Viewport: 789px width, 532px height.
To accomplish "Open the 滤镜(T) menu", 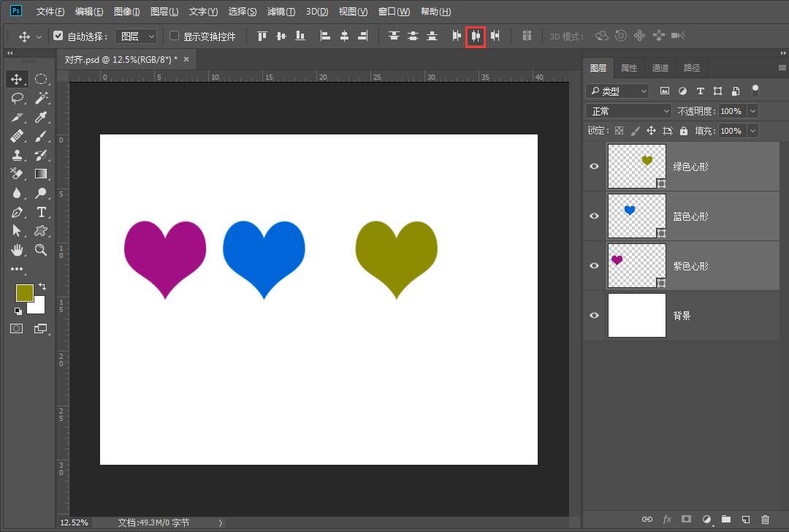I will pos(281,12).
